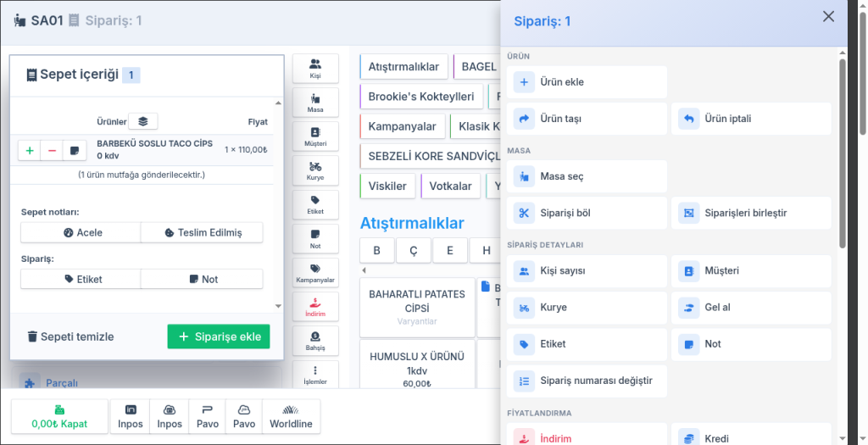This screenshot has width=868, height=445.
Task: Increase BARBEKÜ SOSLU TACO CİPS quantity with plus
Action: (x=30, y=150)
